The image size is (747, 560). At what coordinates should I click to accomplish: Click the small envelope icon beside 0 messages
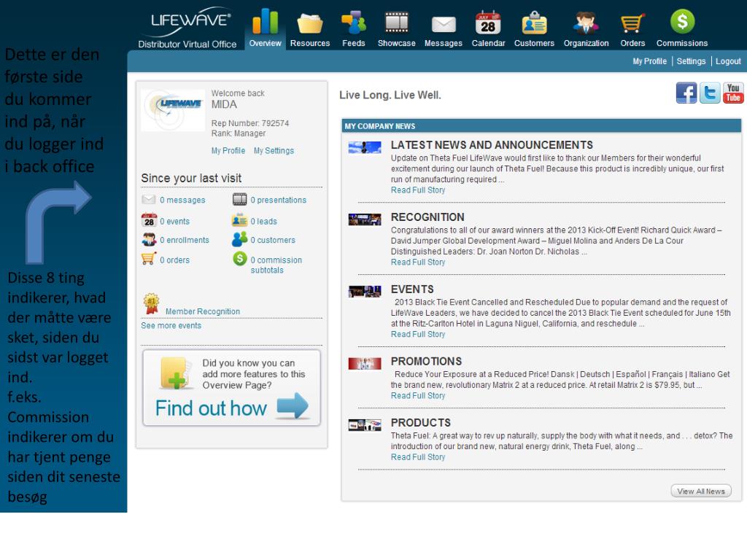pyautogui.click(x=149, y=200)
